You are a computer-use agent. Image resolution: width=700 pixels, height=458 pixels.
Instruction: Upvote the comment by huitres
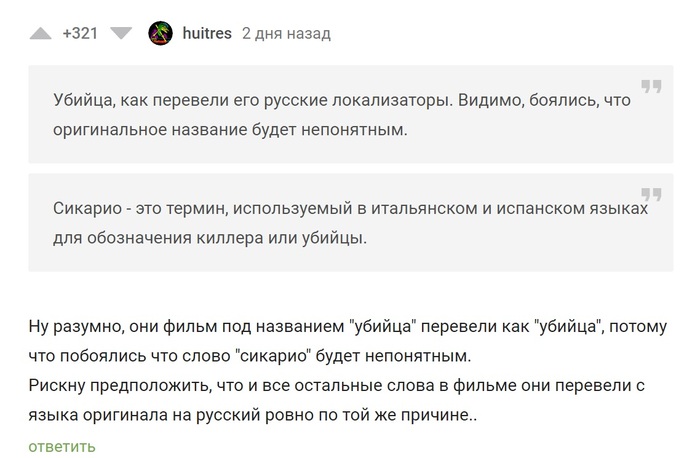pyautogui.click(x=41, y=34)
